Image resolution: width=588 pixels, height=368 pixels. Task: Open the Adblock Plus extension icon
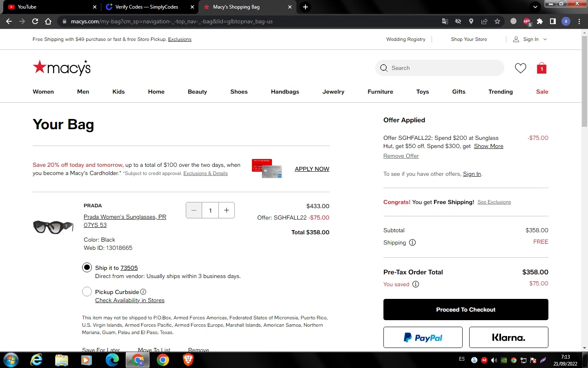click(527, 22)
